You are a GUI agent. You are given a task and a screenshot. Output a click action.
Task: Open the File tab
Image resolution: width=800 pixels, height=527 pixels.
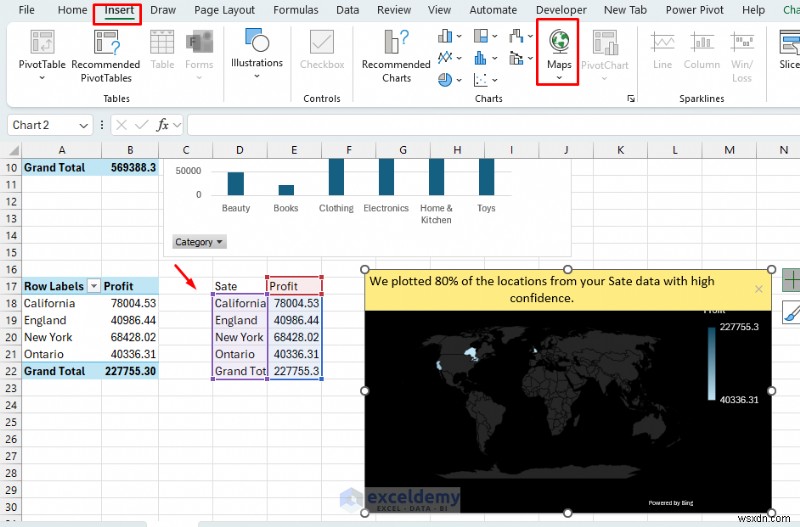click(27, 10)
